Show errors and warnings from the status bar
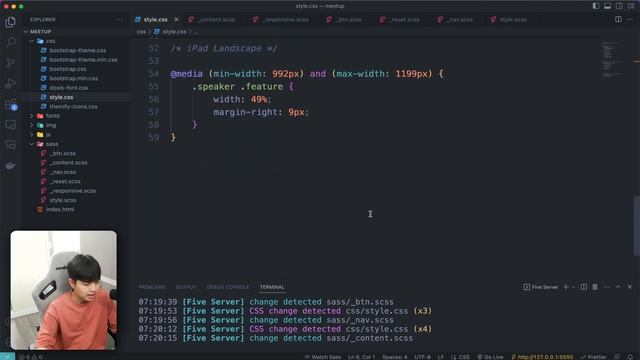Viewport: 640px width, 360px height. (31, 357)
